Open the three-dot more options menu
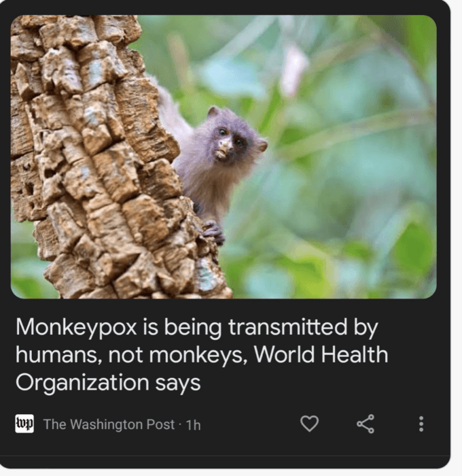The image size is (462, 476). [421, 424]
